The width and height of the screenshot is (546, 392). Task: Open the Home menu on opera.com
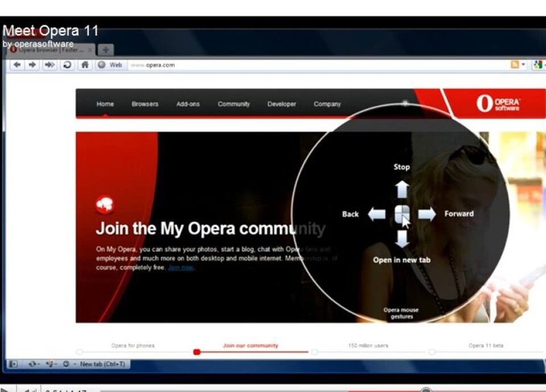click(x=105, y=104)
